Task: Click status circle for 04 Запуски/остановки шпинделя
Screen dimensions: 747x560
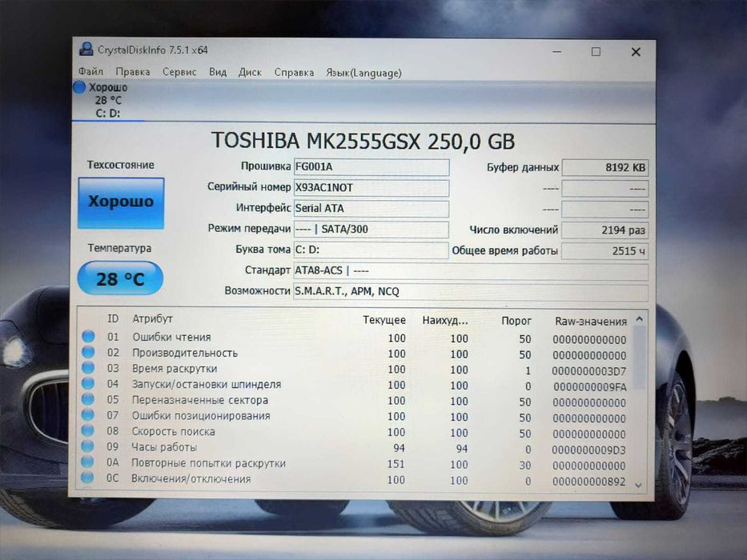Action: coord(87,383)
